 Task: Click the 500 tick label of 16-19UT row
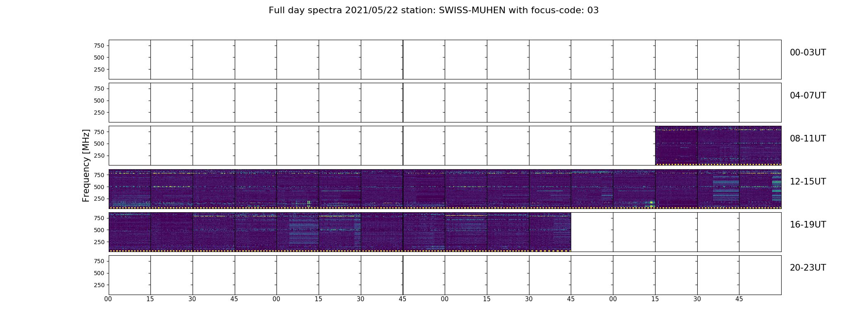99,230
